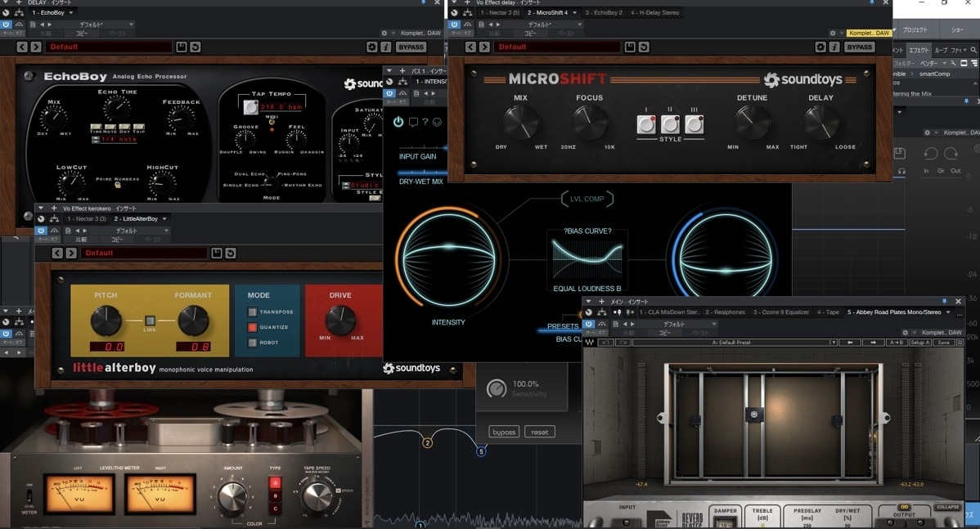Open the '2 - MicroShift 4' tab dropdown arrow

pos(574,12)
